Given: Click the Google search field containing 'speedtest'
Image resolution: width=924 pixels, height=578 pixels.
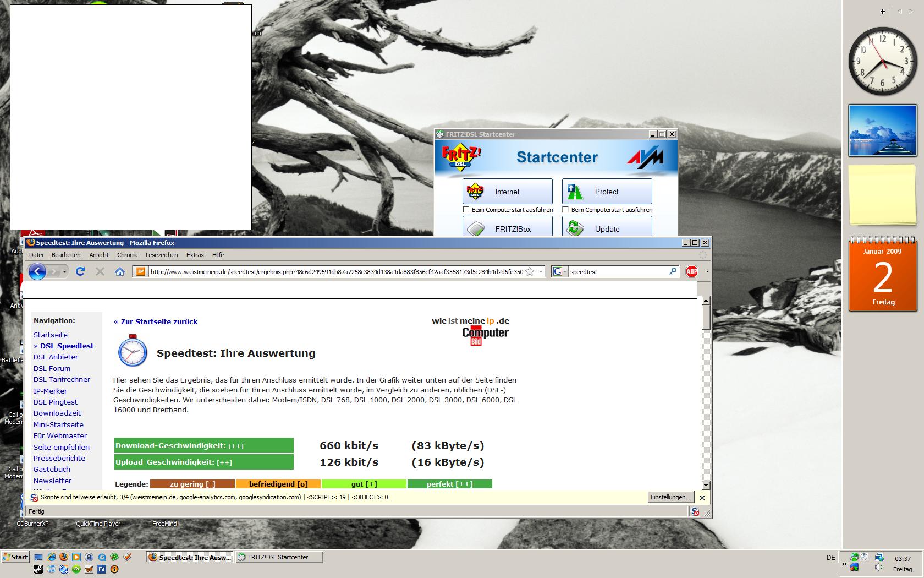Looking at the screenshot, I should [x=618, y=271].
